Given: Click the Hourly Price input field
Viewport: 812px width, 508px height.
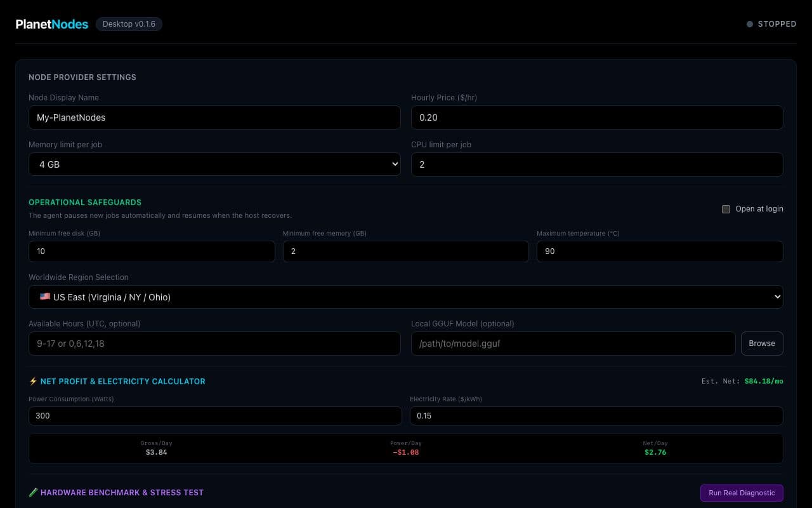Looking at the screenshot, I should tap(597, 117).
